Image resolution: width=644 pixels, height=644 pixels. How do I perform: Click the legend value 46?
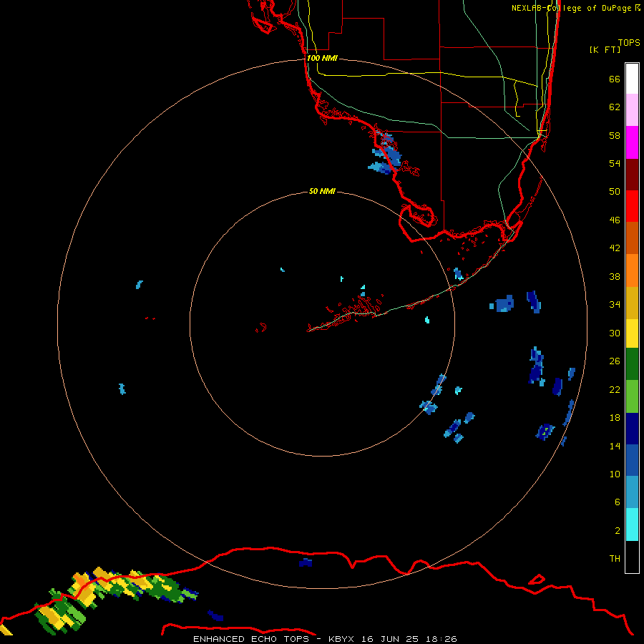coord(615,220)
